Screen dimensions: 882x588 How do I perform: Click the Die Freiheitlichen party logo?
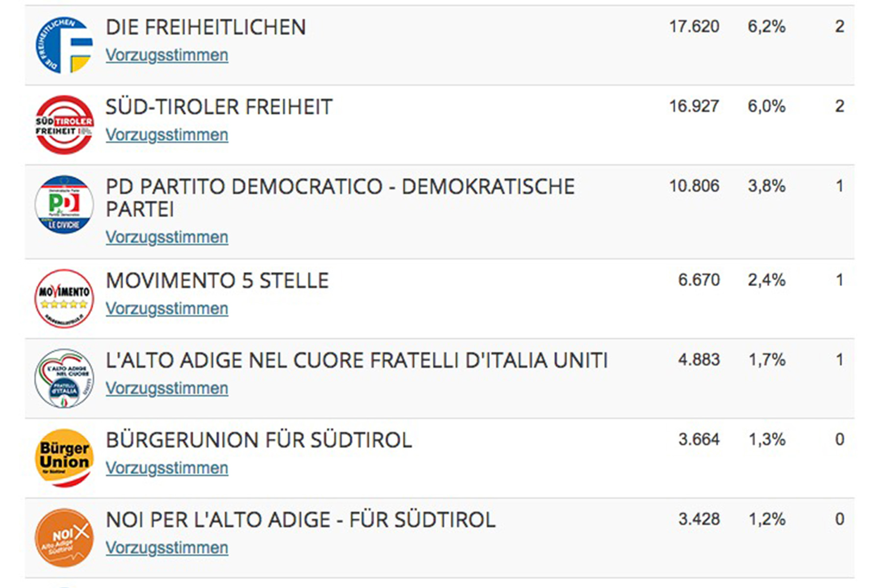tap(64, 45)
